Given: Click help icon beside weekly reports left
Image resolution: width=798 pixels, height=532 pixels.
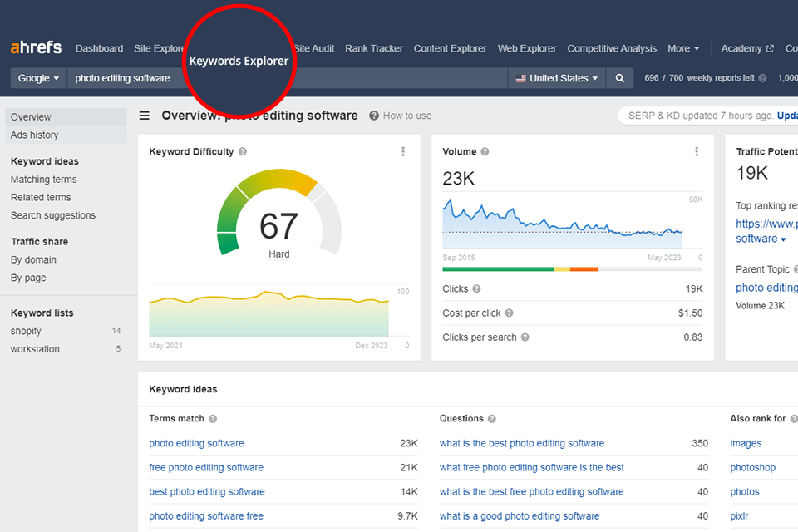Looking at the screenshot, I should [x=762, y=78].
